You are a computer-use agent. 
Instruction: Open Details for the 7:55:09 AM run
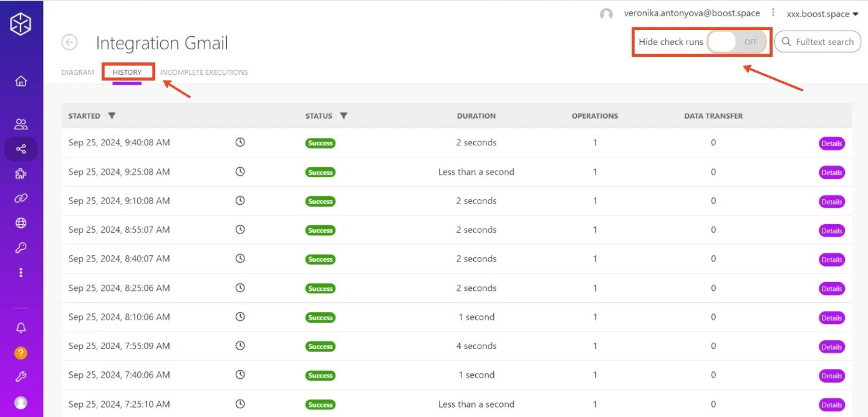coord(831,346)
